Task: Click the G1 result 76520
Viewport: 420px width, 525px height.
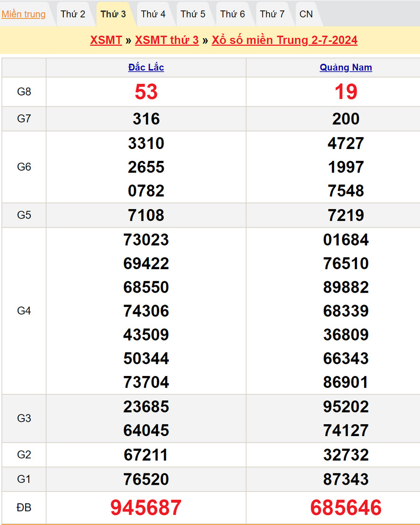Action: (146, 479)
